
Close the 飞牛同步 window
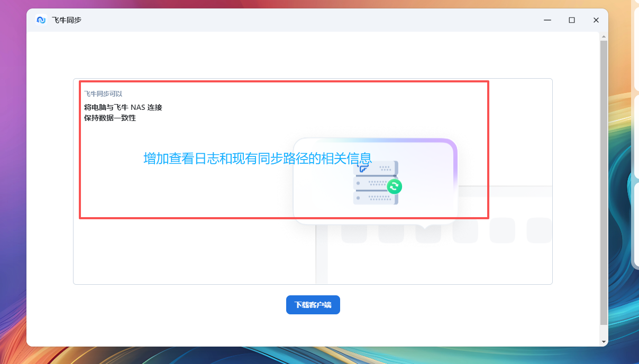[596, 20]
